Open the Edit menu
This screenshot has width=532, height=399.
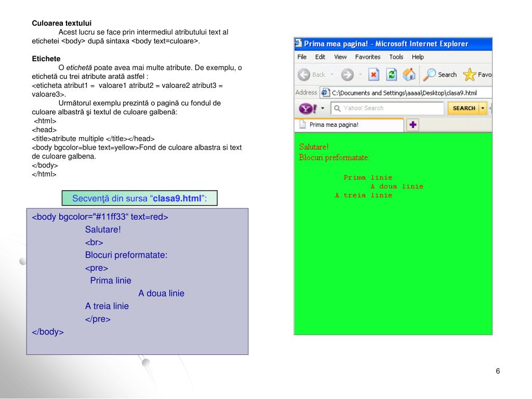320,57
